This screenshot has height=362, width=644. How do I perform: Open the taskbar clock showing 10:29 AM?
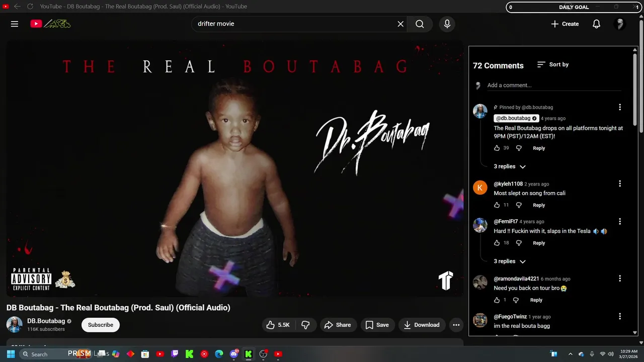coord(628,354)
